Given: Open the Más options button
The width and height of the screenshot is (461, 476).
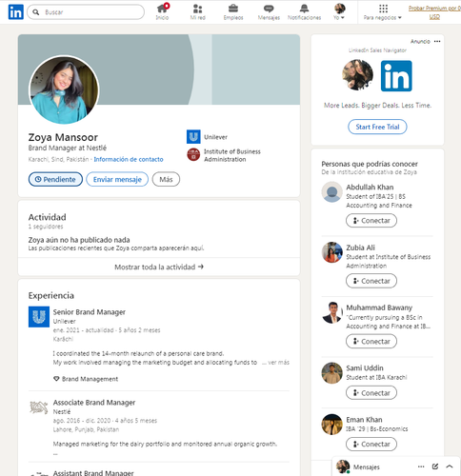Looking at the screenshot, I should (166, 179).
